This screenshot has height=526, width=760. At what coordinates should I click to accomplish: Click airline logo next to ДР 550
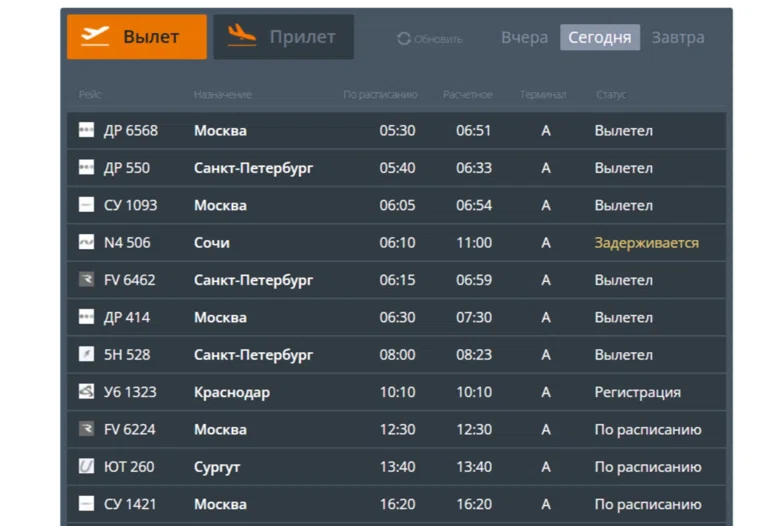point(86,168)
